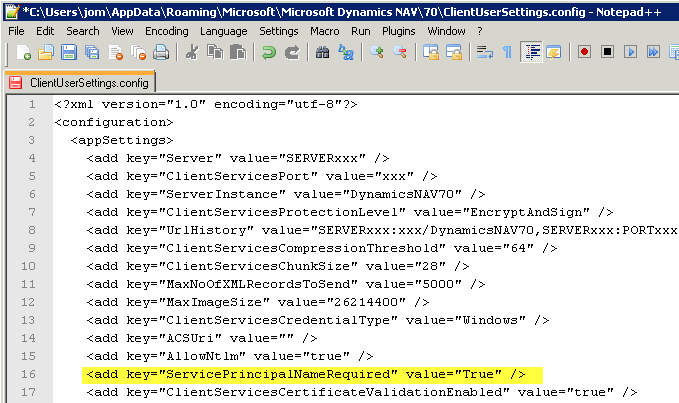Image resolution: width=679 pixels, height=403 pixels.
Task: Click the Undo green arrow icon
Action: 269,52
